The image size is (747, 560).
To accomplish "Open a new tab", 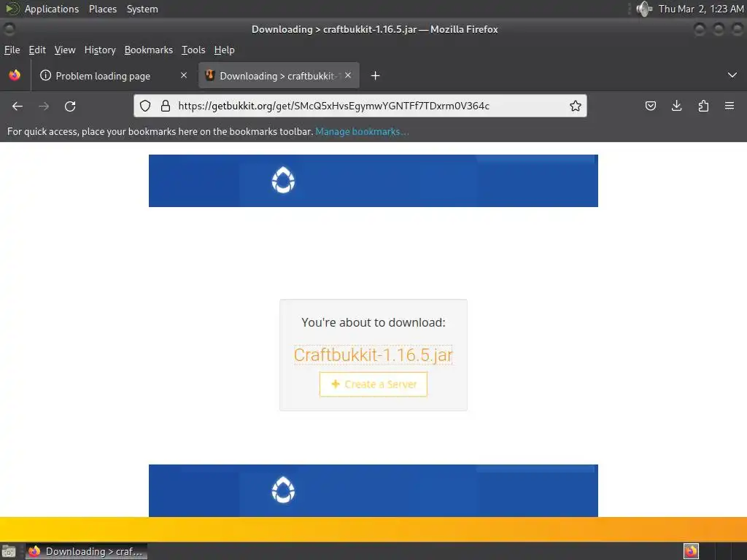I will [376, 76].
